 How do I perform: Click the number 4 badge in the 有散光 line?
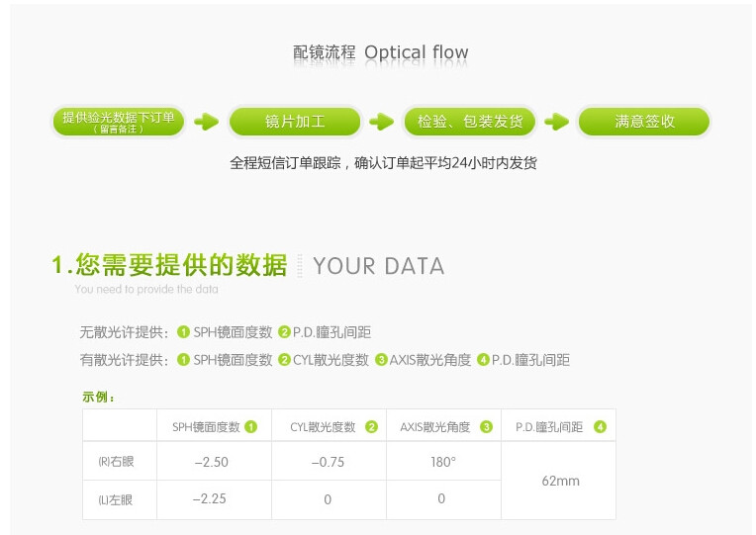click(483, 360)
